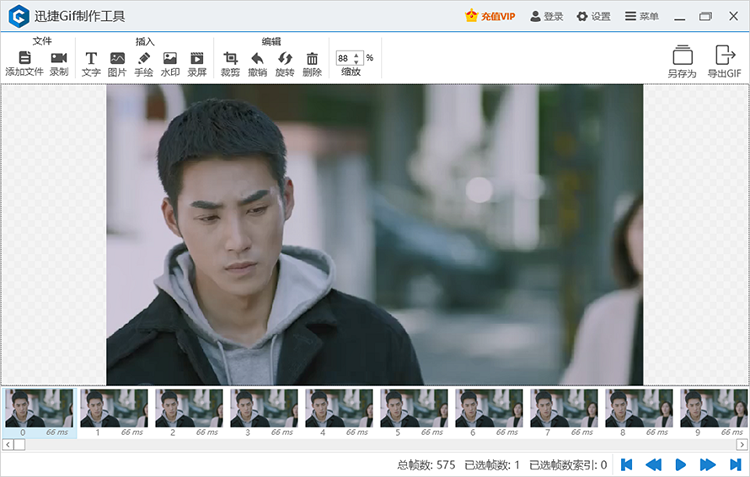The width and height of the screenshot is (750, 477).
Task: Play the GIF animation
Action: pyautogui.click(x=681, y=465)
